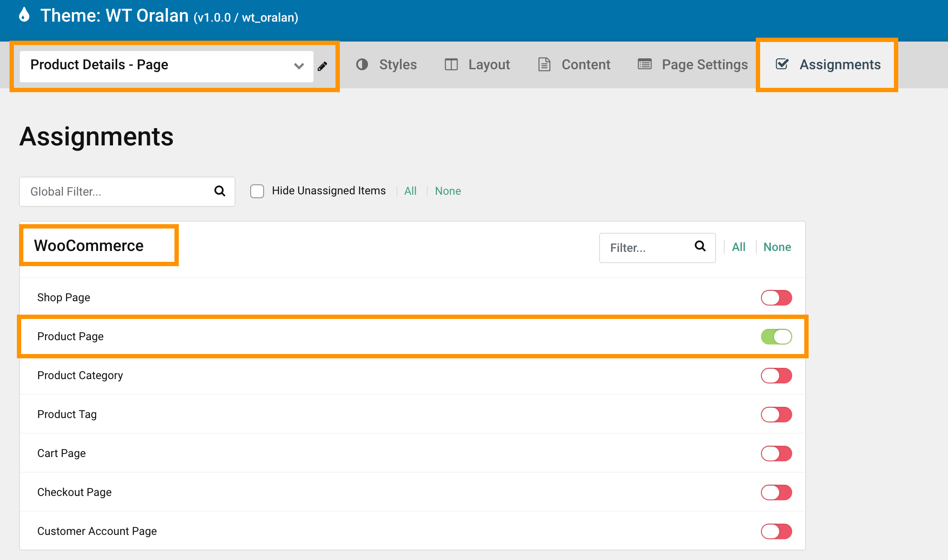Click the Product Tag row label
Screen dimensions: 948x560
click(67, 415)
